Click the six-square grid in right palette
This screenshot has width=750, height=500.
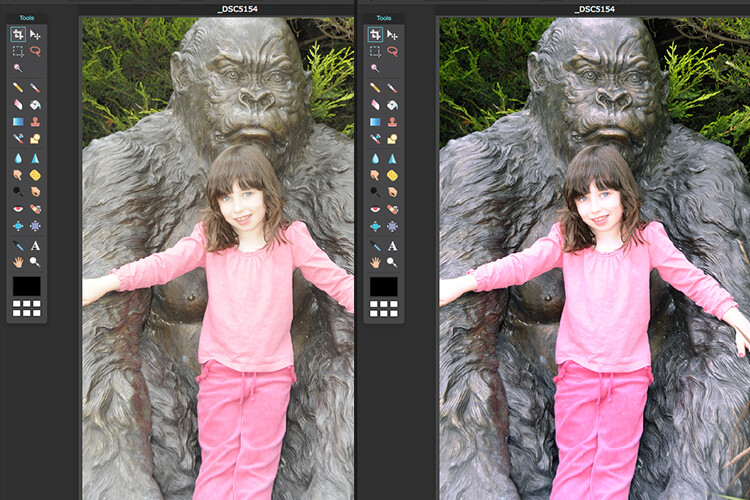384,309
